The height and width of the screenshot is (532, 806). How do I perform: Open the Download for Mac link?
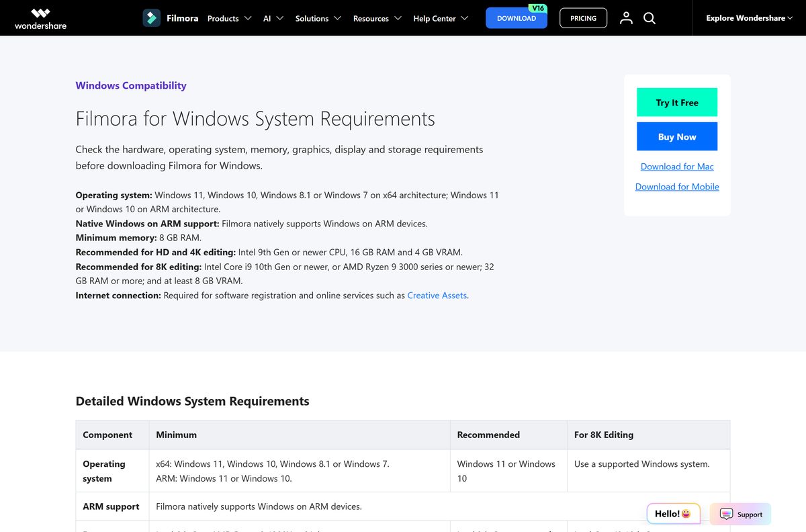pyautogui.click(x=677, y=167)
